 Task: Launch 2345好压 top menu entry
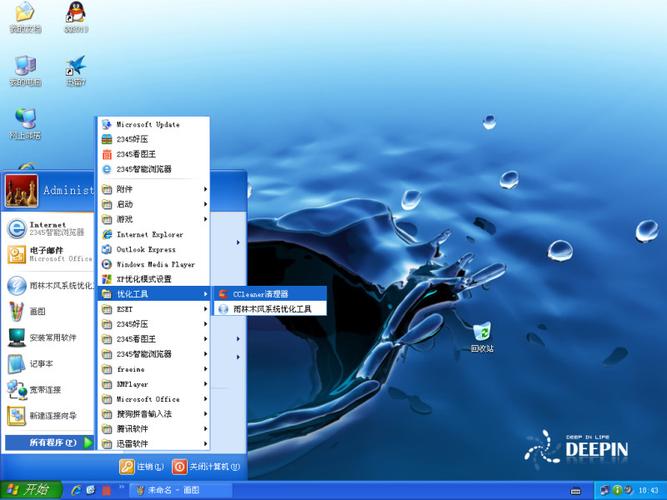[154, 139]
